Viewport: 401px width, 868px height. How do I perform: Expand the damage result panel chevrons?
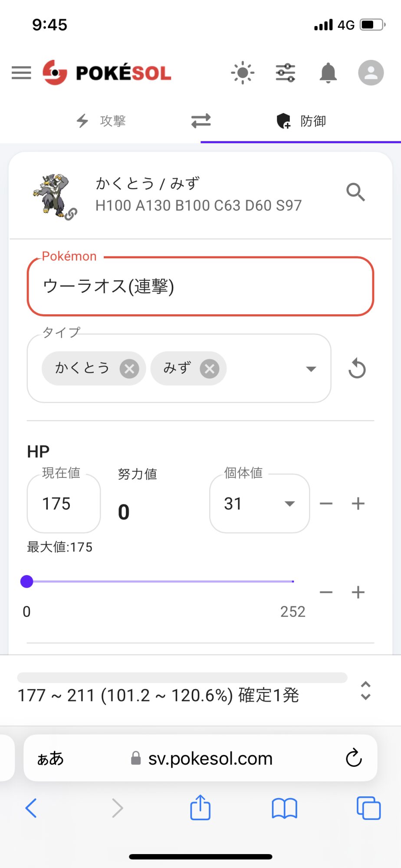pos(365,690)
